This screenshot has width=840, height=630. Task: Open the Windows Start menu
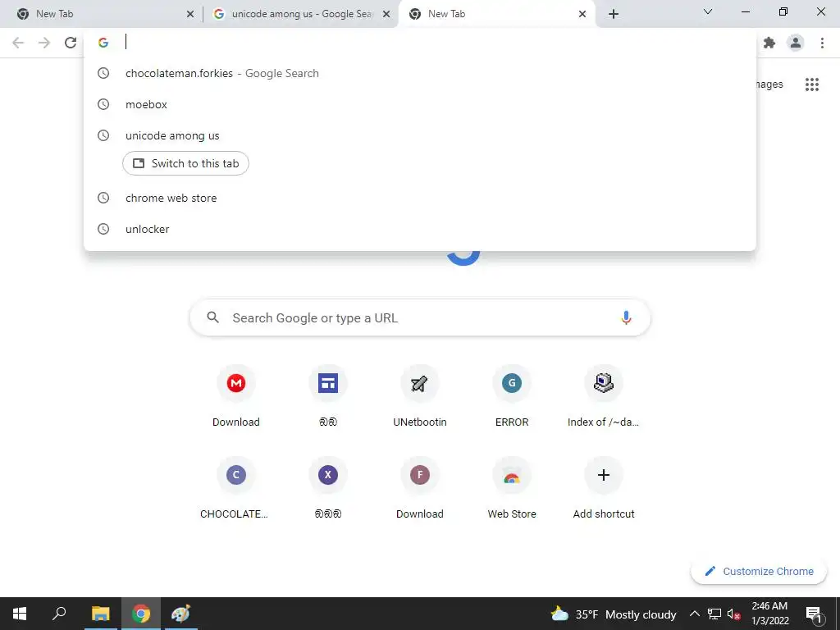20,614
